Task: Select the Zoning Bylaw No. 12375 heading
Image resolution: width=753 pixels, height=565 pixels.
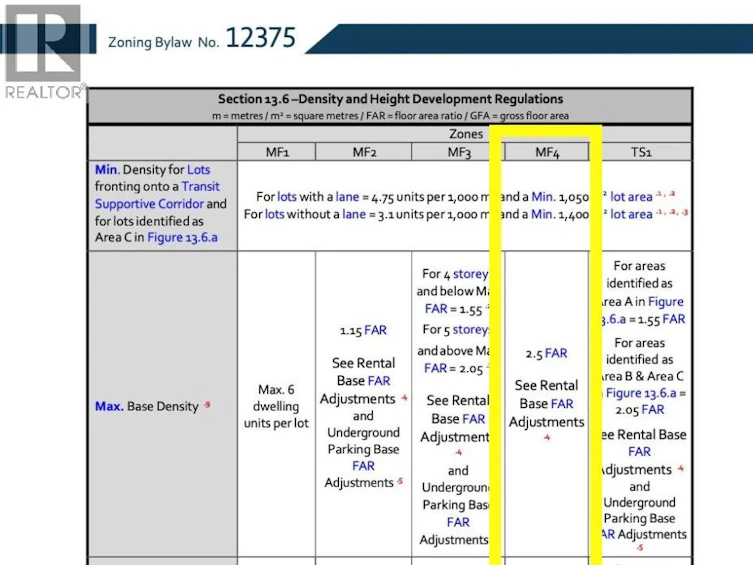Action: 202,38
